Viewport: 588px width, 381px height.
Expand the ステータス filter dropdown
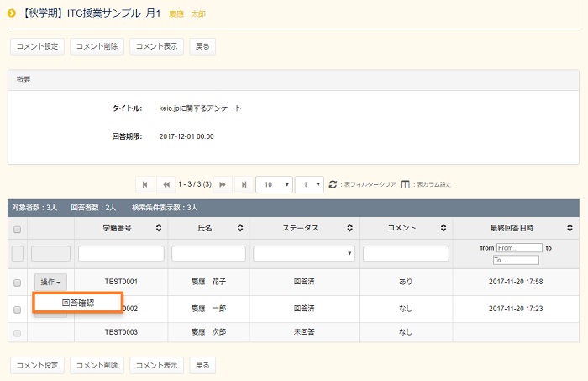click(304, 253)
